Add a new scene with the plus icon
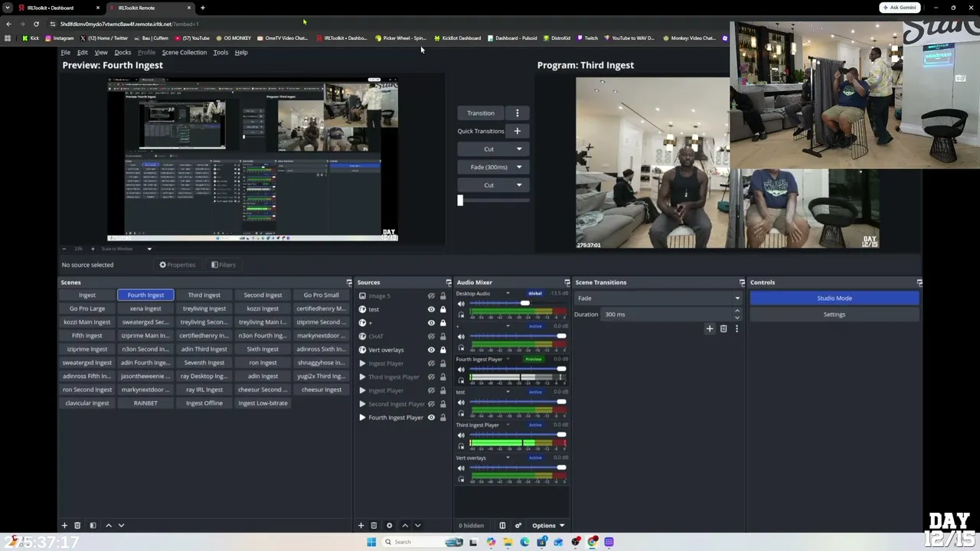Screen dimensions: 980x551 (x=64, y=526)
